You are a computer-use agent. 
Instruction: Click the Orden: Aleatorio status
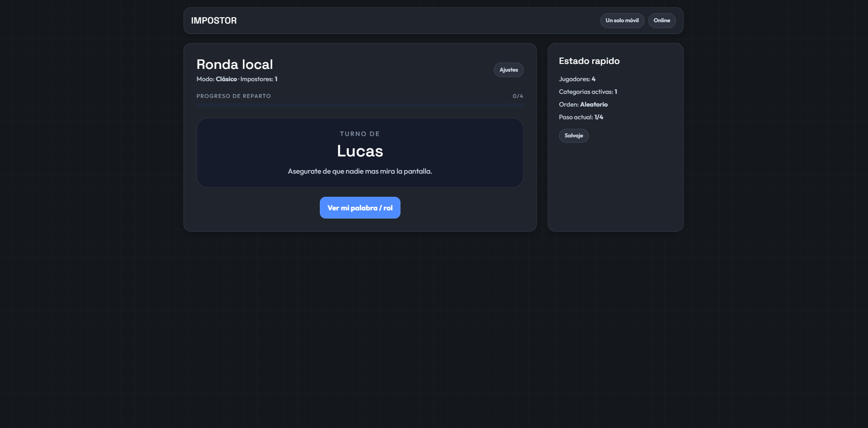click(583, 104)
